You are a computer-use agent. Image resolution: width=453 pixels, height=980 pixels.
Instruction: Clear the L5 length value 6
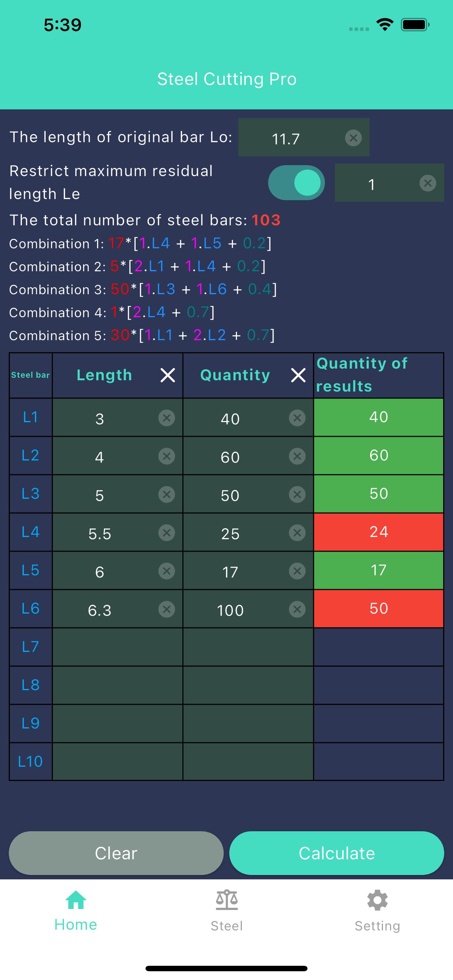click(166, 571)
